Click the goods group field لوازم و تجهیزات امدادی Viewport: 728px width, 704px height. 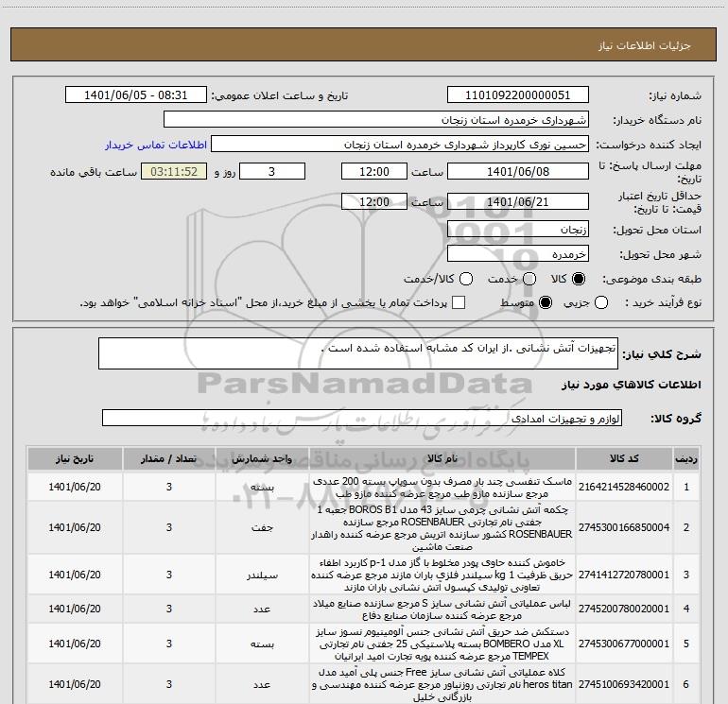(362, 418)
